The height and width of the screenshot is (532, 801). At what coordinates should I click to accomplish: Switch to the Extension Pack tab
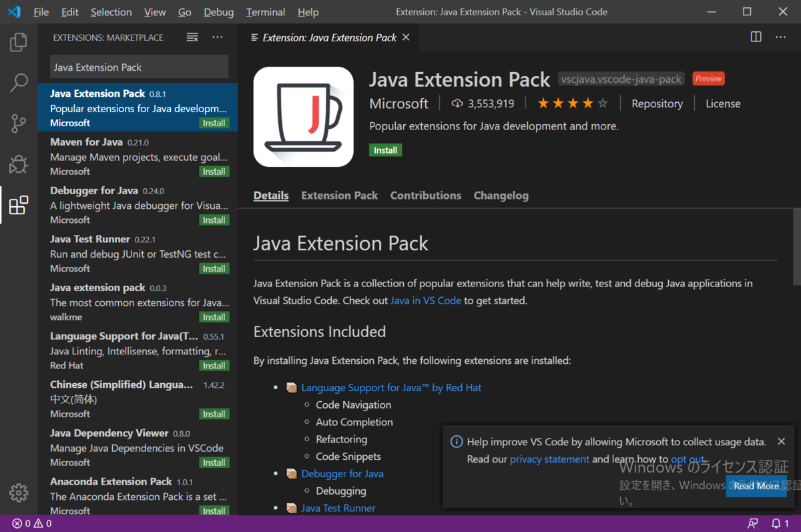(339, 196)
